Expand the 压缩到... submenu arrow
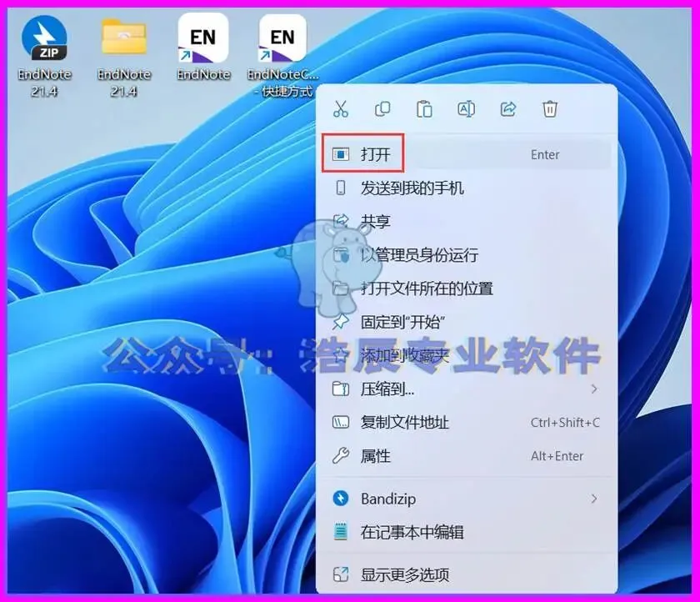700x602 pixels. tap(594, 389)
